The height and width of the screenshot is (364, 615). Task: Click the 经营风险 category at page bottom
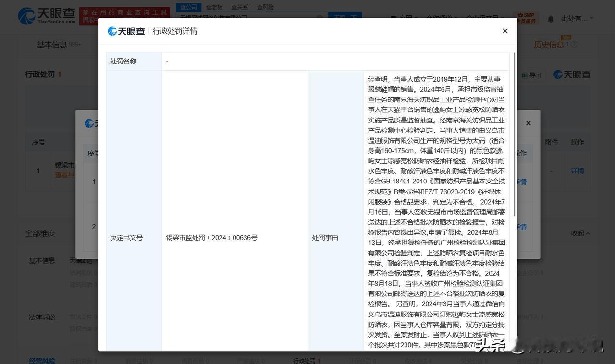(42, 360)
